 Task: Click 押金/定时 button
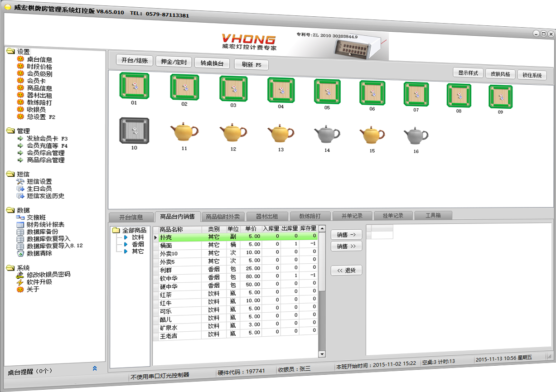point(174,62)
